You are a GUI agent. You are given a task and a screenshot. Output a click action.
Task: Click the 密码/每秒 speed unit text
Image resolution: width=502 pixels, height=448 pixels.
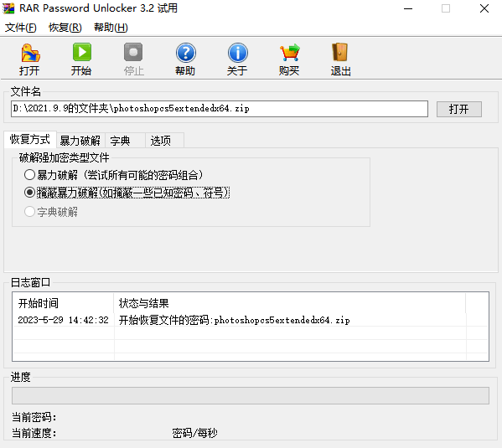coord(194,433)
